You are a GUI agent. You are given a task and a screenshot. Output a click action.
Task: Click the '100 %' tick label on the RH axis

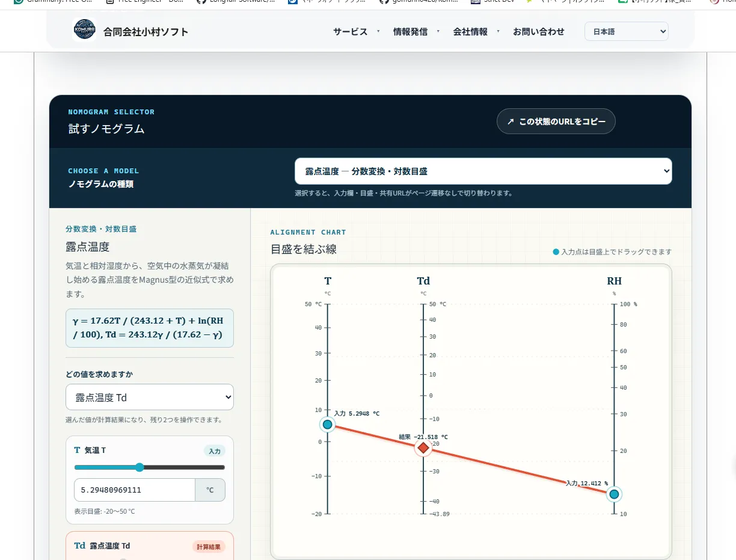628,304
